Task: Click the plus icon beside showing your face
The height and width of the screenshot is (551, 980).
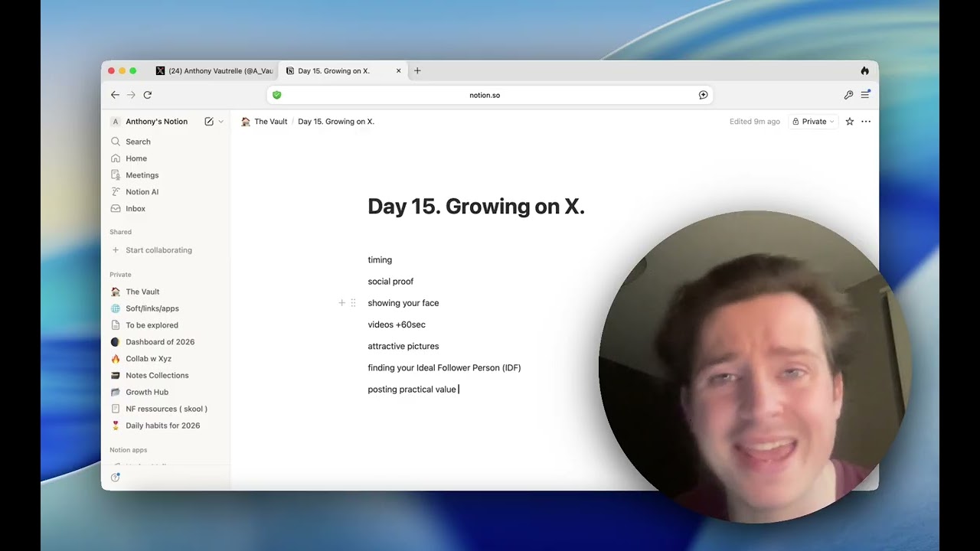Action: [x=342, y=303]
